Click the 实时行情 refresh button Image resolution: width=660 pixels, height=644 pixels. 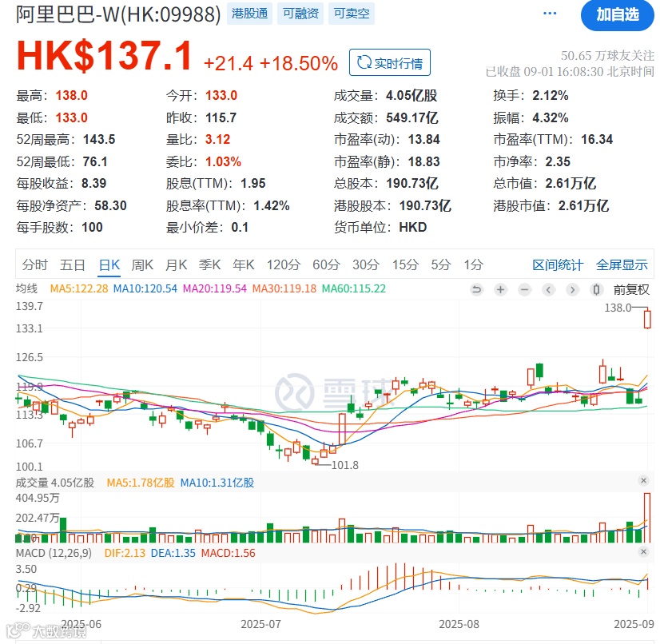coord(390,62)
